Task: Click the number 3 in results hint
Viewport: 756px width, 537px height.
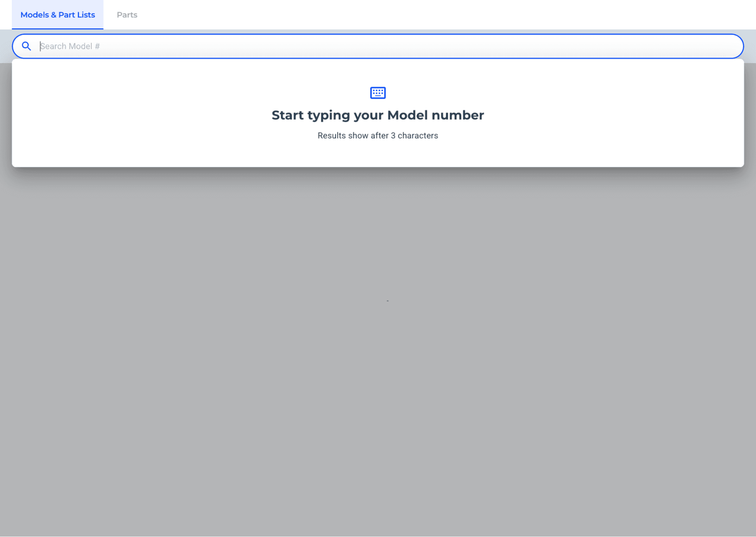Action: pos(393,136)
